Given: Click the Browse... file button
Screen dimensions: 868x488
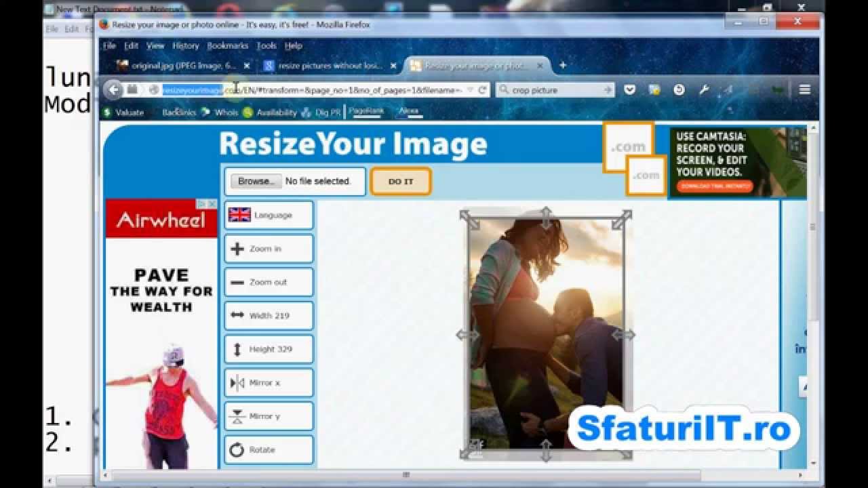Looking at the screenshot, I should pos(256,181).
